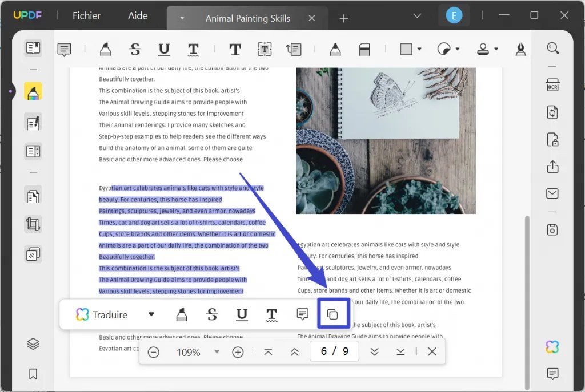Select the Highlight tool in top toolbar
Image resolution: width=585 pixels, height=392 pixels.
(105, 49)
